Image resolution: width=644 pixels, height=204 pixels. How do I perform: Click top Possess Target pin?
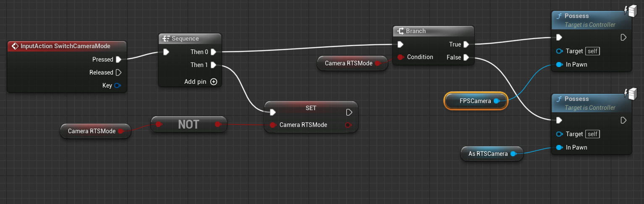pos(559,51)
